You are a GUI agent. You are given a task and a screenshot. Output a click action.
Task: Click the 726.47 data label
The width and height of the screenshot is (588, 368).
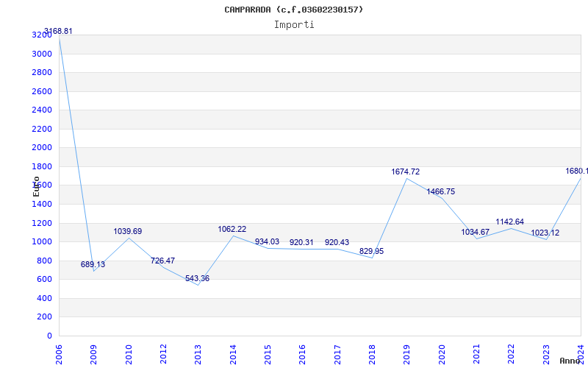[x=162, y=261]
